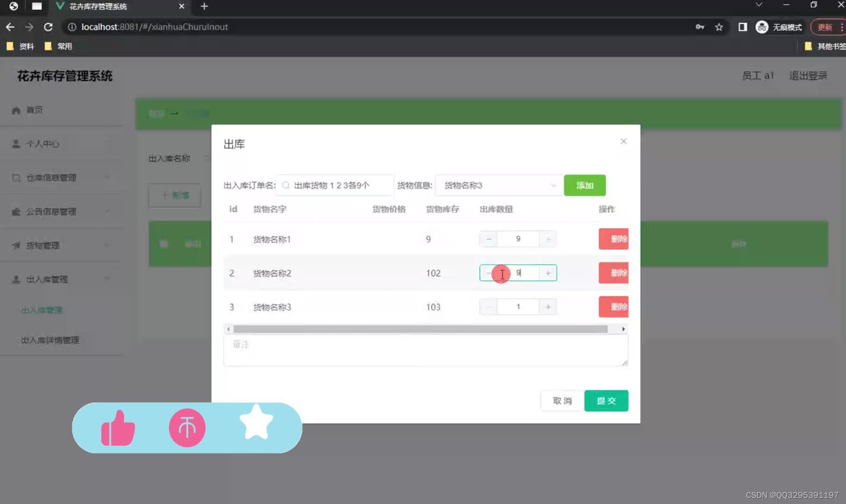Screen dimensions: 846x504
Task: Increase quantity for 货物名称2
Action: pos(548,273)
